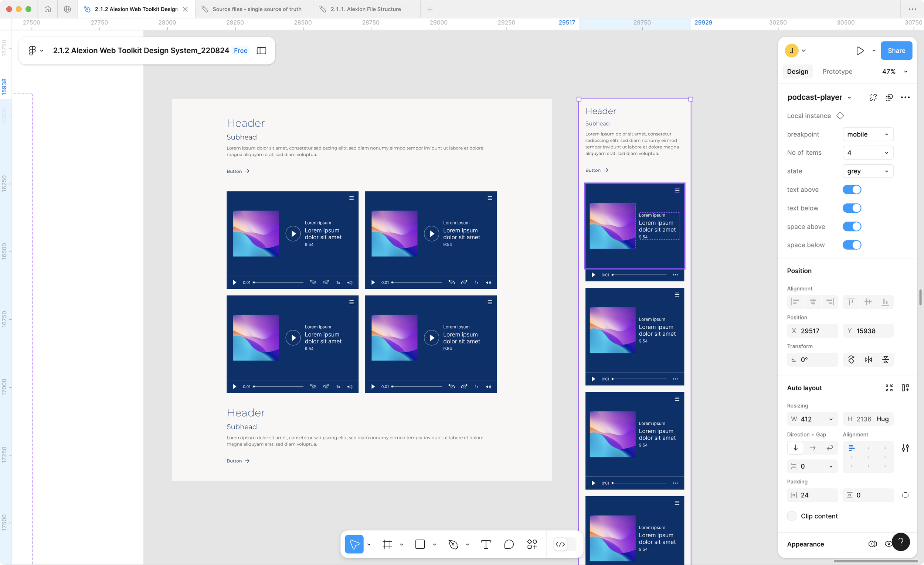Screen dimensions: 924x565
Task: Open the width resizing dropdown chevron
Action: tap(831, 419)
